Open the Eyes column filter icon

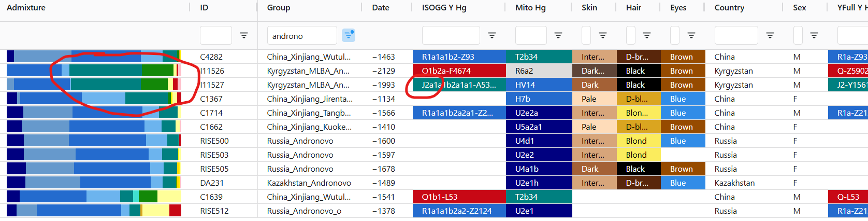[x=691, y=35]
